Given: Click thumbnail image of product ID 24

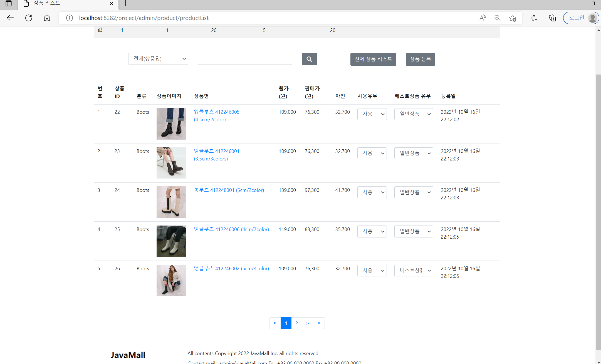Looking at the screenshot, I should click(x=171, y=202).
